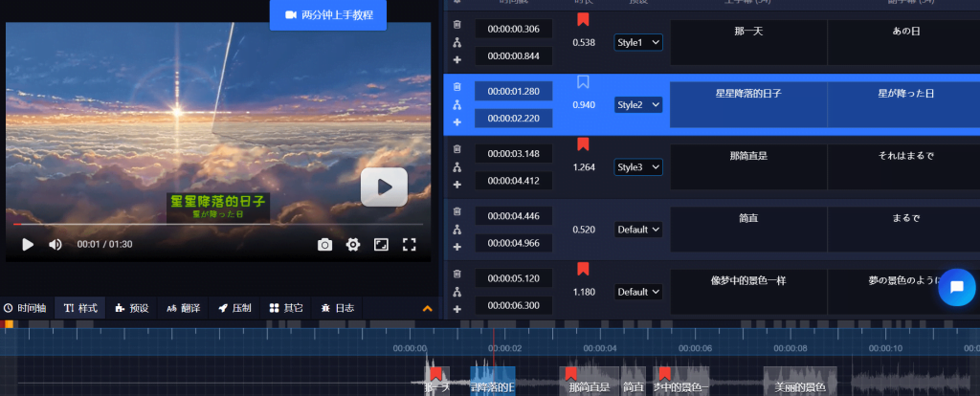980x396 pixels.
Task: Toggle the red bookmark on the 1.264 row
Action: click(583, 144)
